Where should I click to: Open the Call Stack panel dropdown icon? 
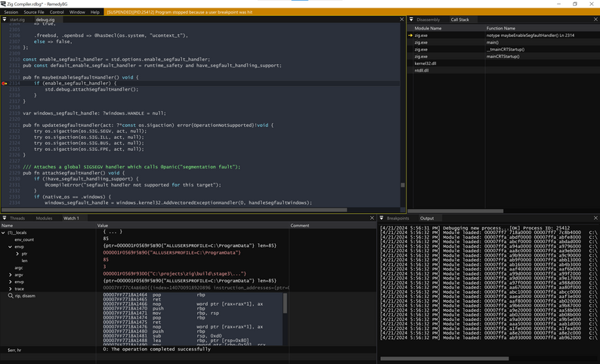[411, 20]
